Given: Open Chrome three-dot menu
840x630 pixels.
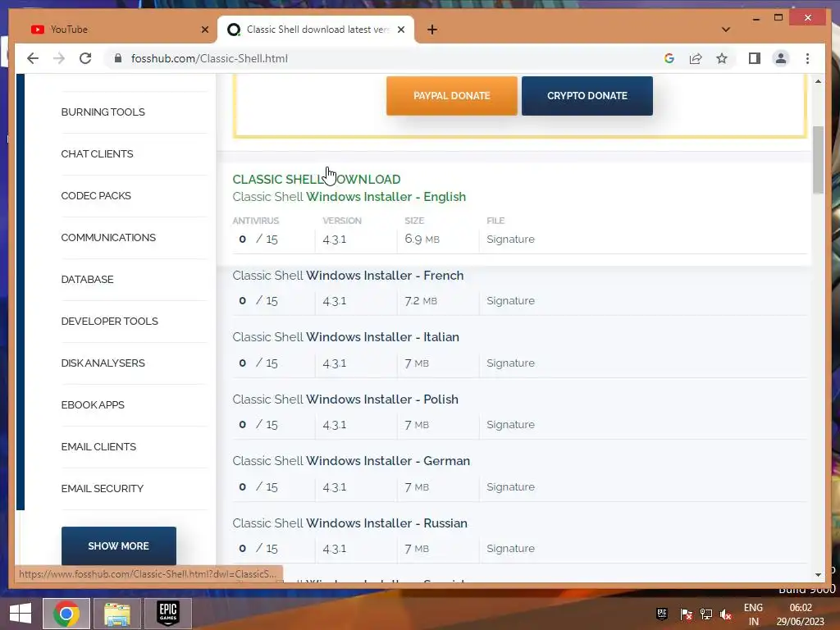Looking at the screenshot, I should (807, 58).
